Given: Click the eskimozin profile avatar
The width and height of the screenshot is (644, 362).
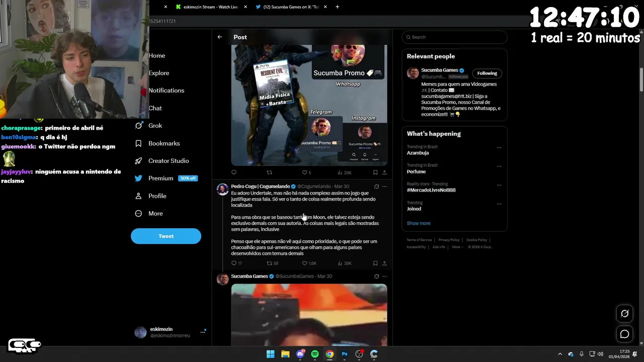Looking at the screenshot, I should tap(140, 332).
